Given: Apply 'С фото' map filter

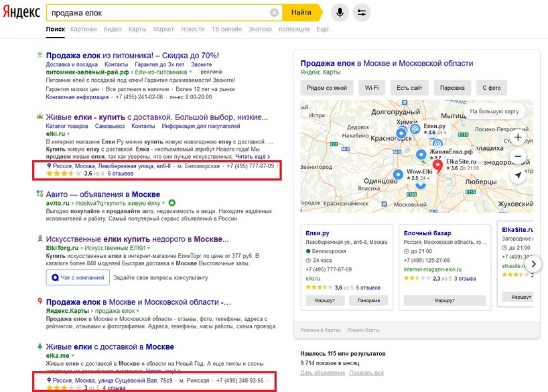Looking at the screenshot, I should (492, 88).
